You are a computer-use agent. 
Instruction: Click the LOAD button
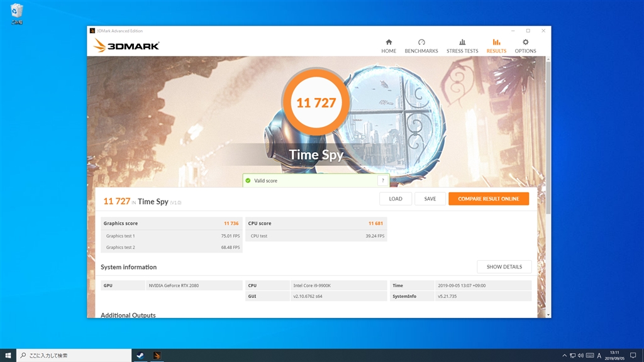pyautogui.click(x=395, y=199)
